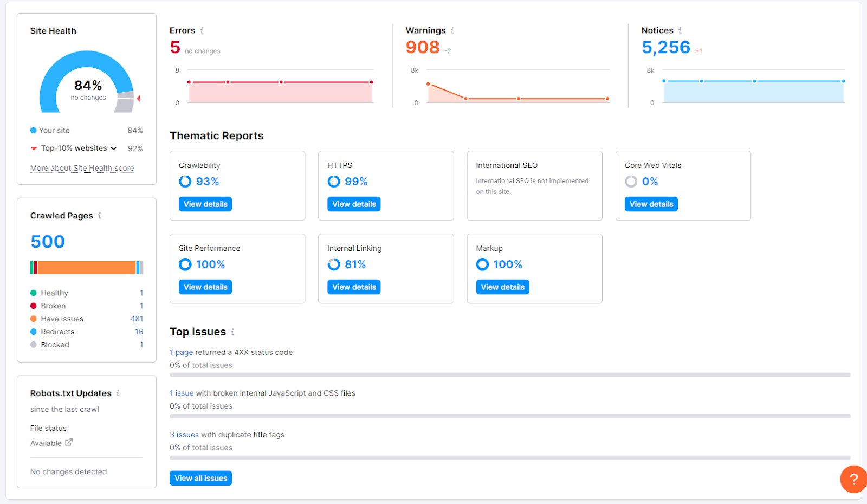View details for HTTPS report
The height and width of the screenshot is (504, 867).
click(354, 204)
